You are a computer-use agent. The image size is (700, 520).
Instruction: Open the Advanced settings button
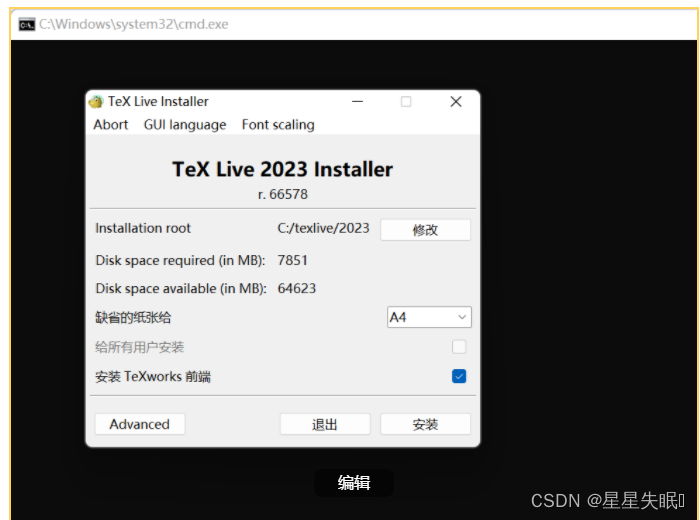tap(140, 424)
